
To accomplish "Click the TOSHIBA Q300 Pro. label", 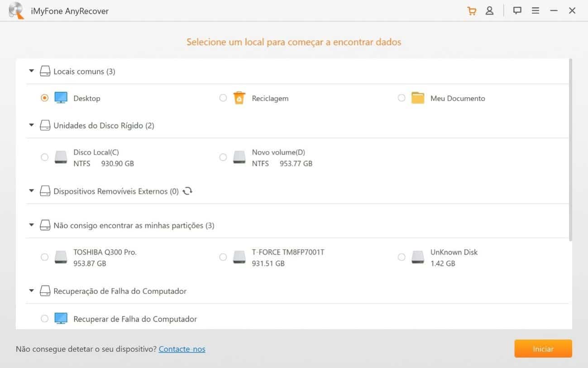I will (105, 252).
